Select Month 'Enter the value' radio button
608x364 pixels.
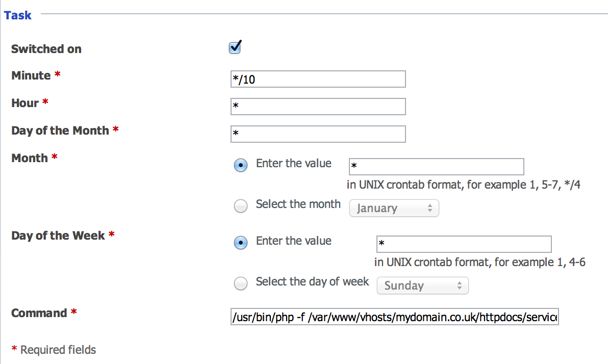(x=240, y=165)
